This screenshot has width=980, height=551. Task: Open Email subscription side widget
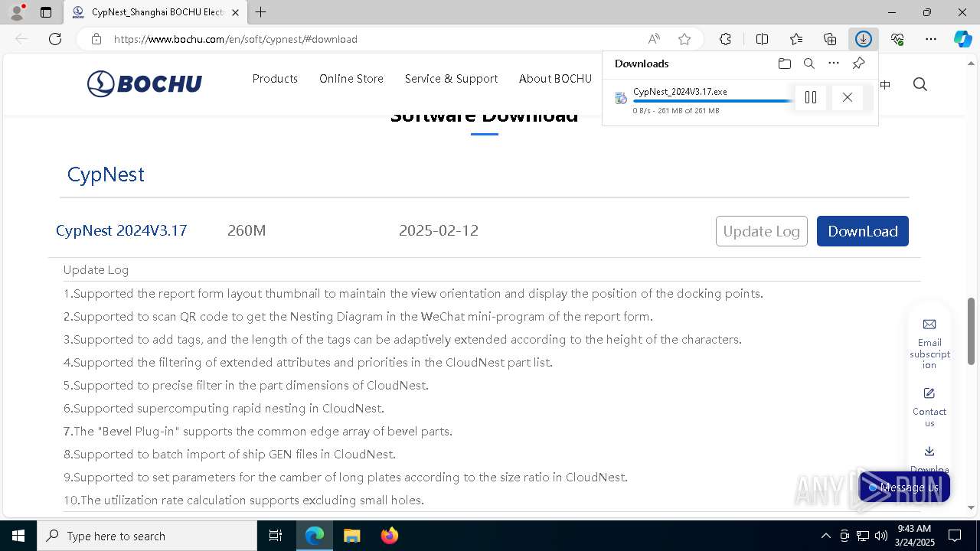929,344
